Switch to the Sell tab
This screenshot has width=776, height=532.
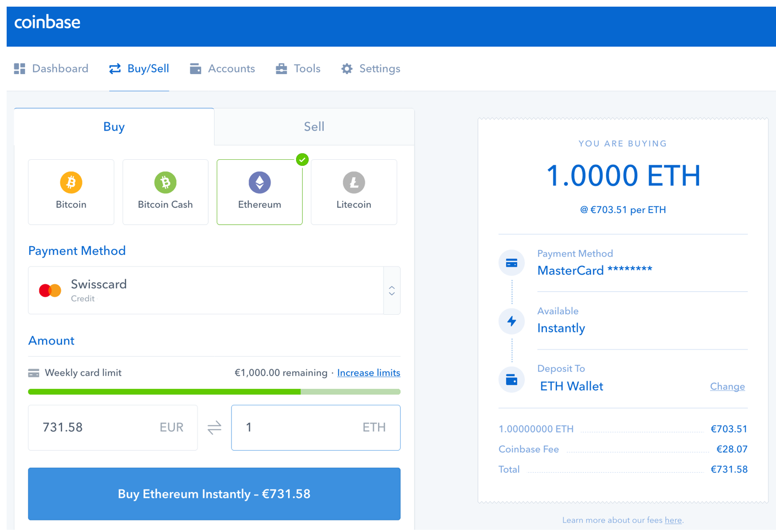pyautogui.click(x=314, y=127)
